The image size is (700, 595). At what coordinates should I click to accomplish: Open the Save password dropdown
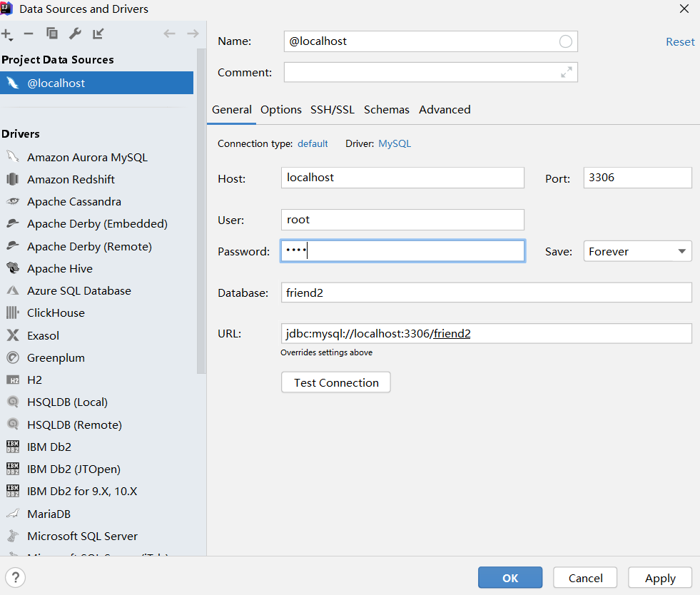click(638, 251)
